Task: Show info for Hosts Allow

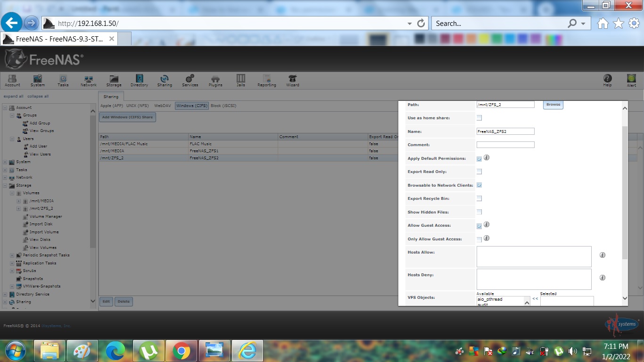Action: click(x=602, y=255)
